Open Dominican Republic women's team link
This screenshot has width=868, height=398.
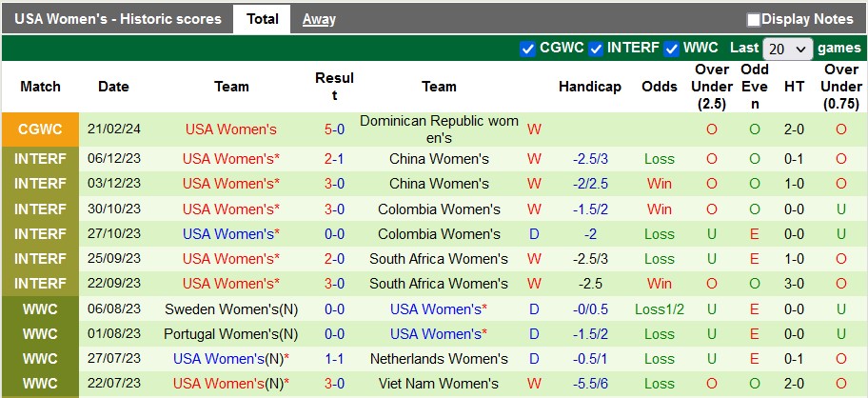439,129
